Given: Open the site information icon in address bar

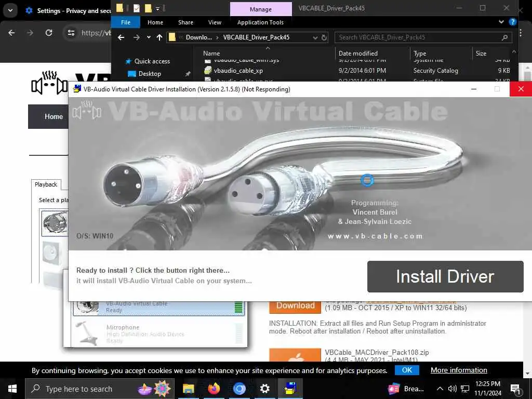Looking at the screenshot, I should [71, 33].
